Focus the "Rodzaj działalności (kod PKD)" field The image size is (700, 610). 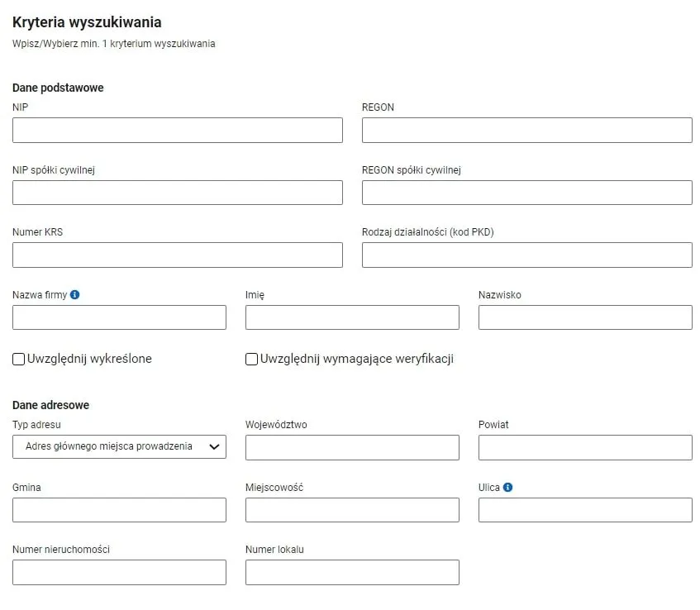point(526,255)
